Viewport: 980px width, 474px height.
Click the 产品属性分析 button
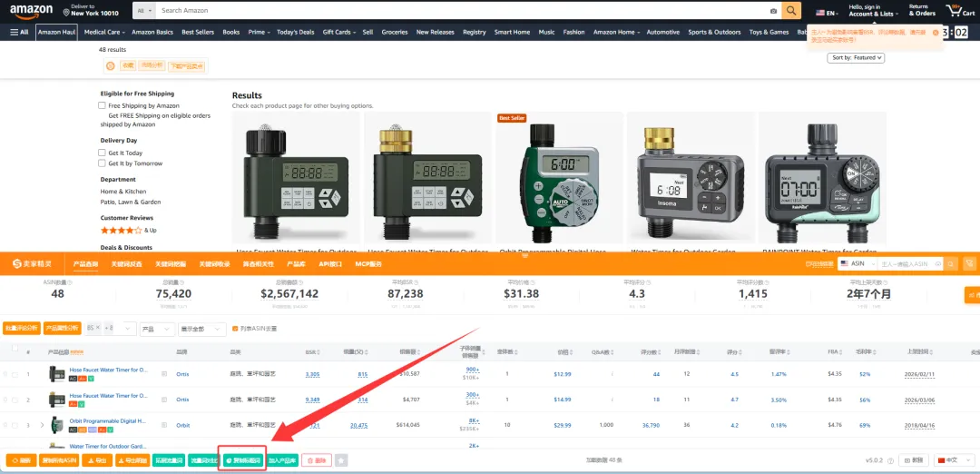tap(63, 329)
